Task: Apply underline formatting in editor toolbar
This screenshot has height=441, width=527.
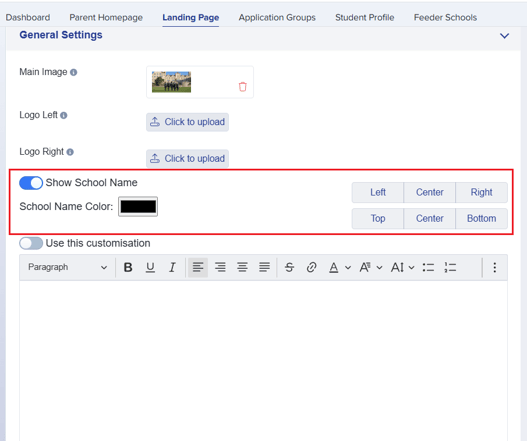Action: click(150, 268)
